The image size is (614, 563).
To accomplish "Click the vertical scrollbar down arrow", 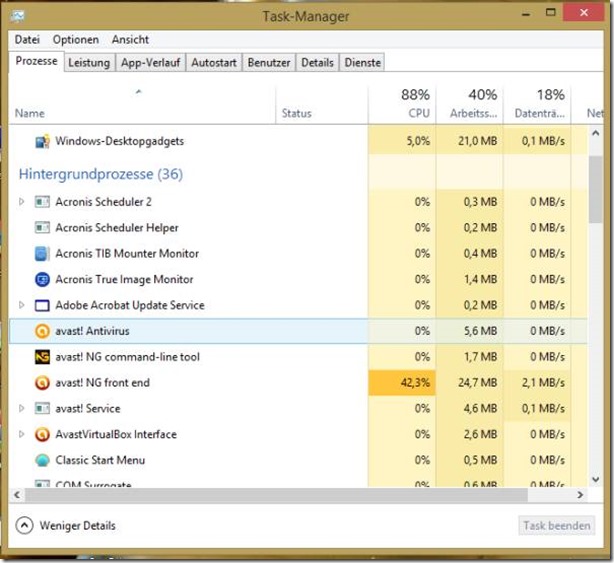I will coord(596,480).
